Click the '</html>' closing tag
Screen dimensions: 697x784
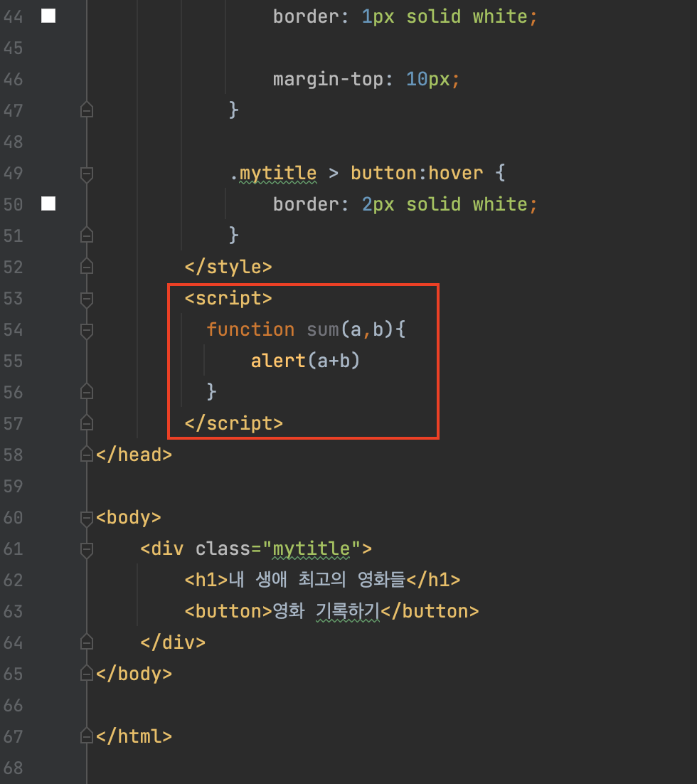134,736
